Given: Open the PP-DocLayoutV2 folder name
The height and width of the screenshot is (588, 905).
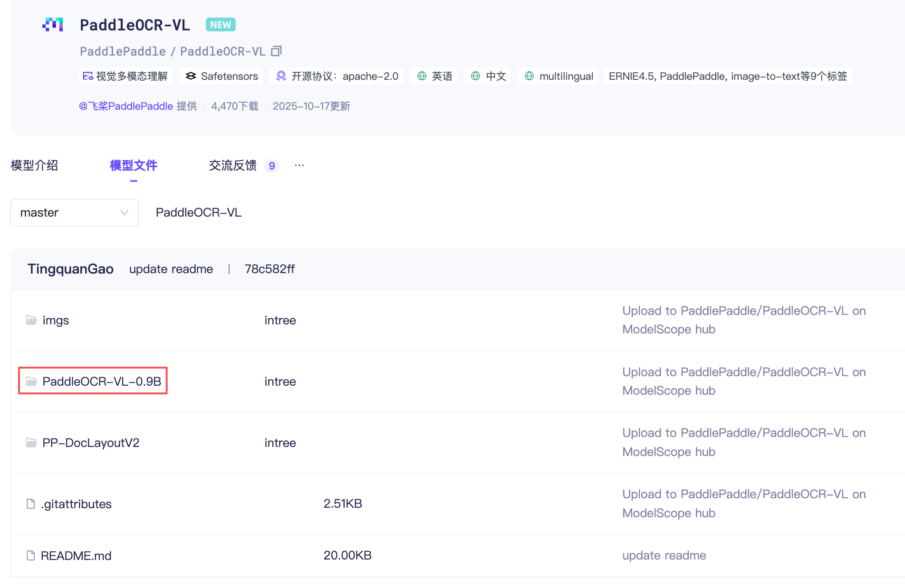Looking at the screenshot, I should click(91, 443).
